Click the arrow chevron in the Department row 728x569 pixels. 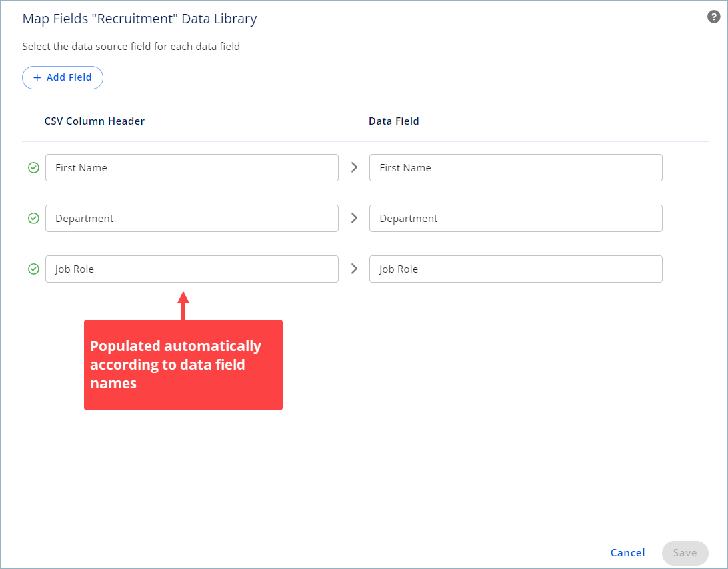click(354, 218)
